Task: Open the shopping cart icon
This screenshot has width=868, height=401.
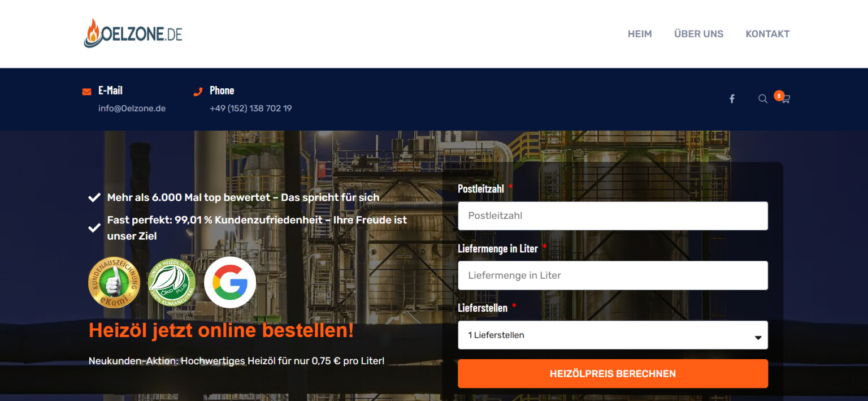Action: 785,100
